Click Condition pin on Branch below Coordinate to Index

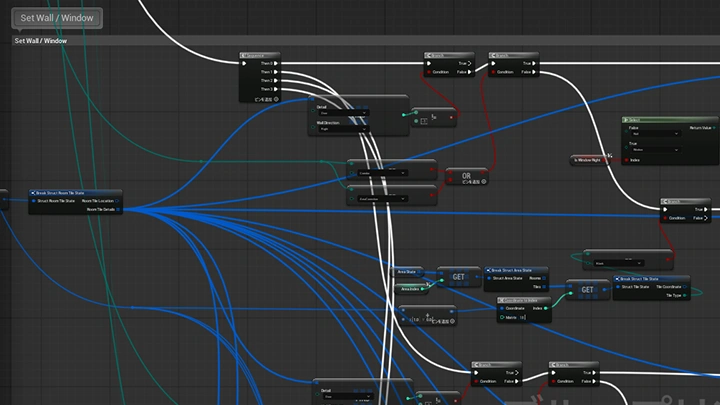coord(477,381)
